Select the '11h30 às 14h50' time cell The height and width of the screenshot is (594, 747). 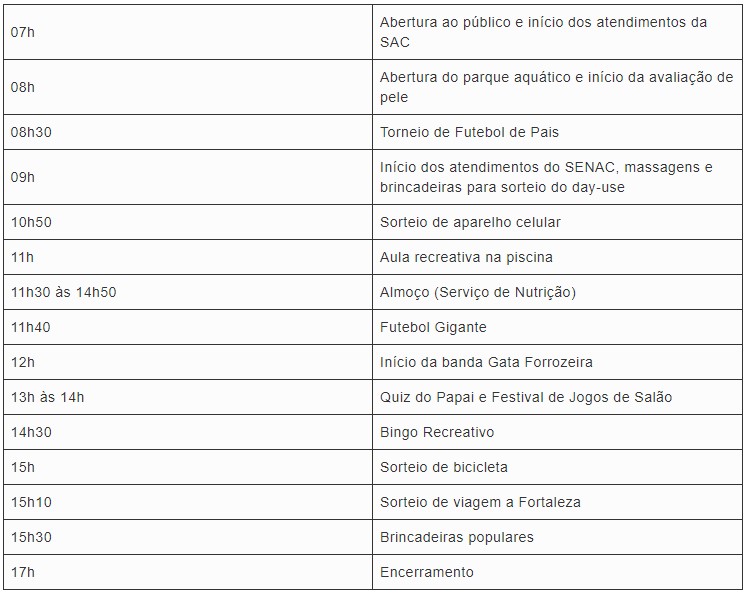(63, 292)
